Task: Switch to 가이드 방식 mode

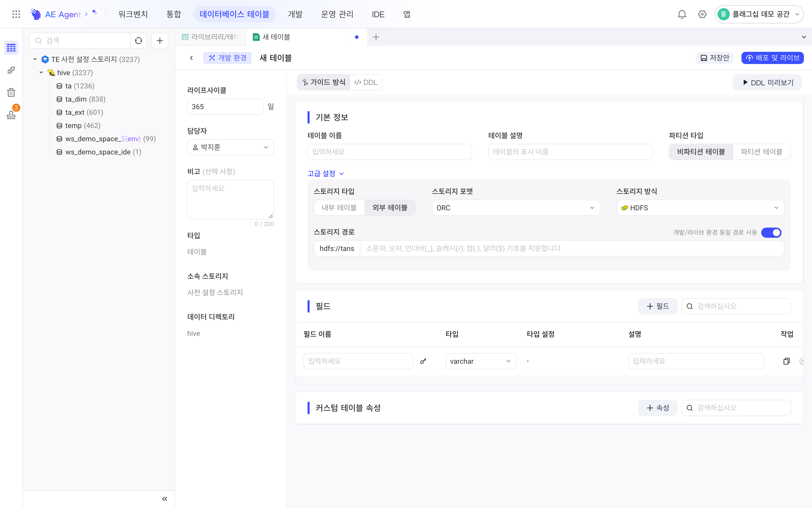Action: click(324, 82)
